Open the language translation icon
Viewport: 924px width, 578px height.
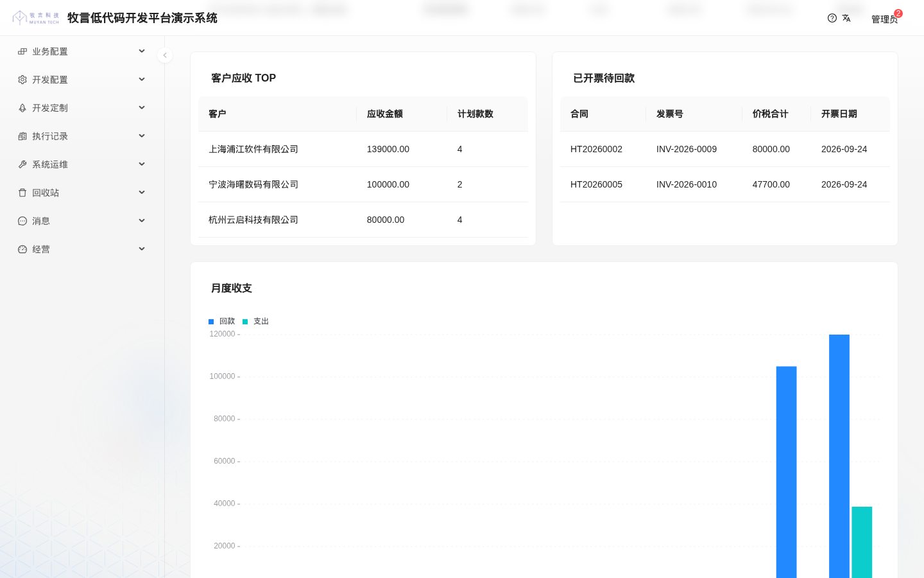(846, 18)
